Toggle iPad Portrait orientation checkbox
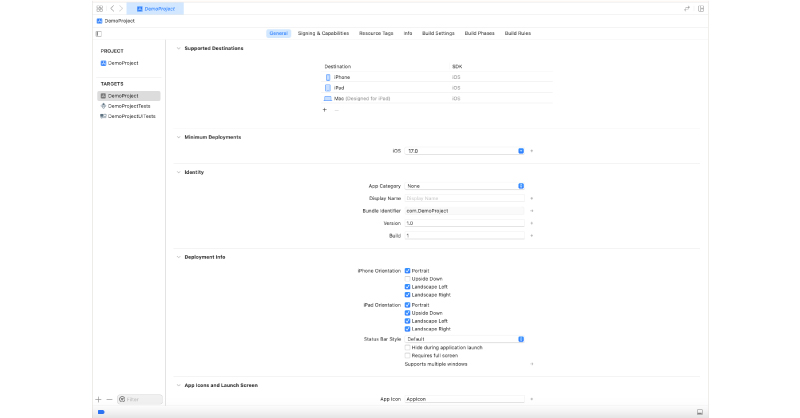The height and width of the screenshot is (418, 800). pos(408,305)
